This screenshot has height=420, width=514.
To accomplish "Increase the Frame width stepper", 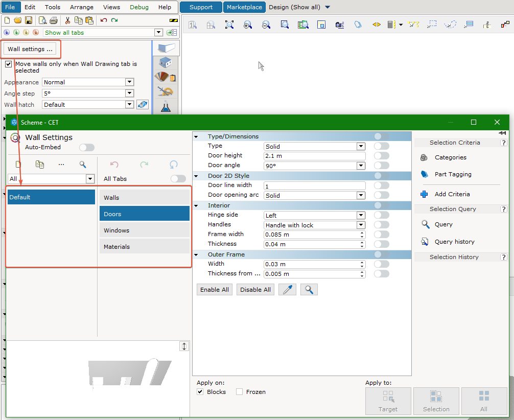I will 362,233.
